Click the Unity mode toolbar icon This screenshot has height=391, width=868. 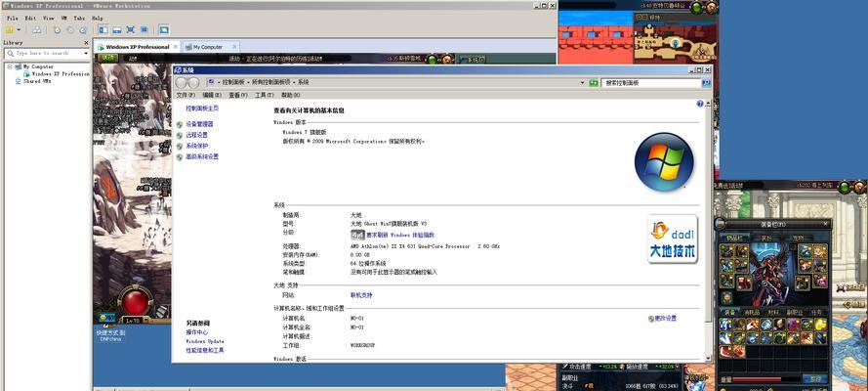(x=144, y=30)
